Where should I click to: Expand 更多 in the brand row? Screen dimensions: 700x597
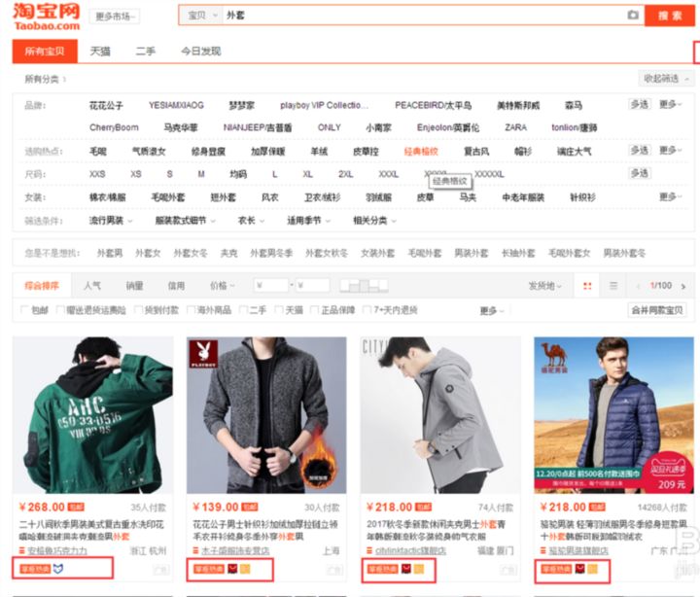pyautogui.click(x=671, y=104)
